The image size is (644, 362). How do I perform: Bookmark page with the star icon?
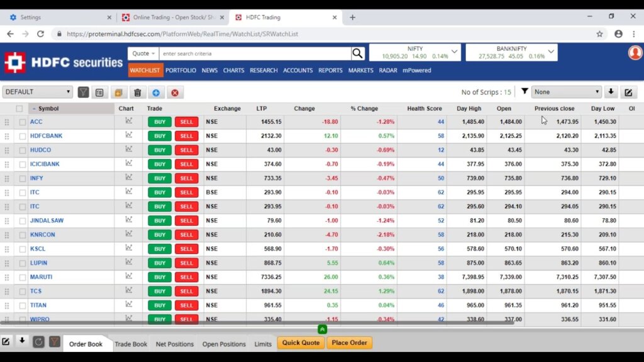pyautogui.click(x=599, y=34)
